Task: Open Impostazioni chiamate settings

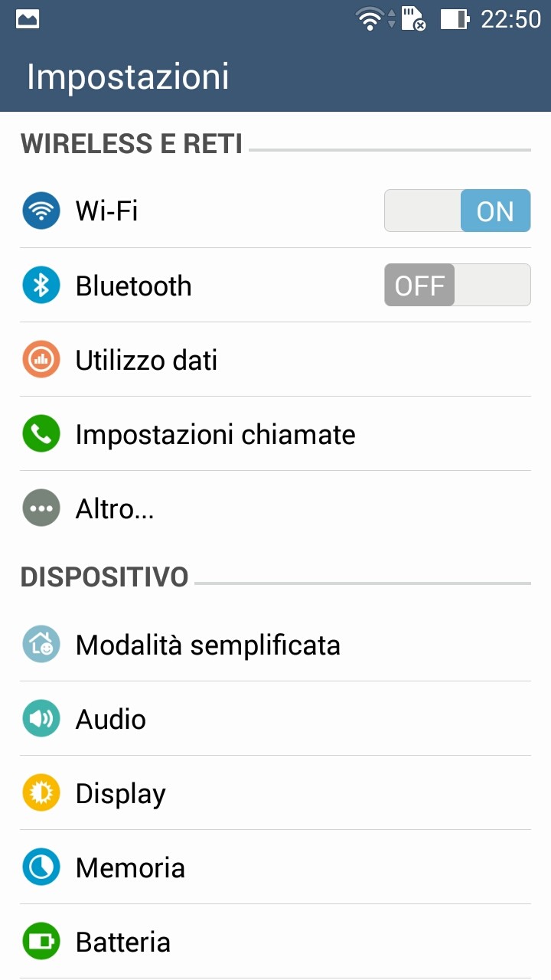Action: tap(215, 434)
